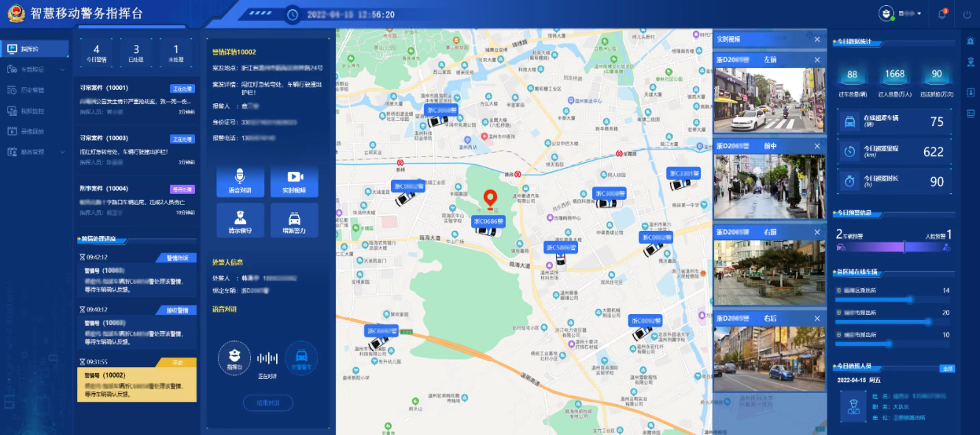Open the notification bell in the header
Image resolution: width=980 pixels, height=435 pixels.
coord(941,14)
